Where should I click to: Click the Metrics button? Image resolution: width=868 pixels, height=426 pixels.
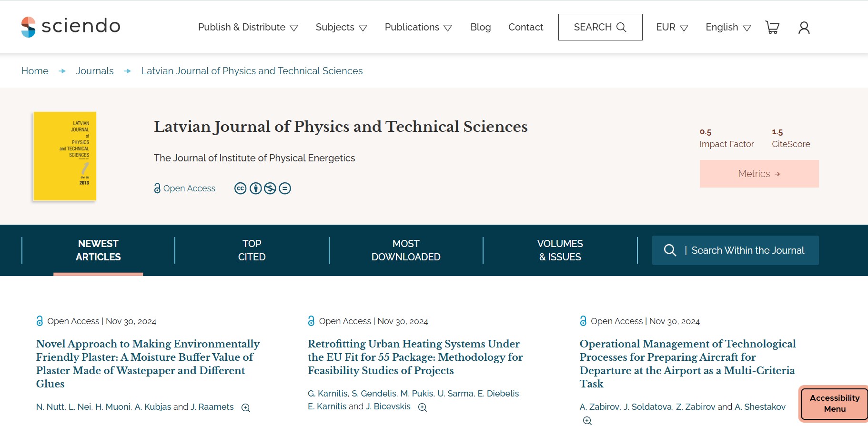759,174
